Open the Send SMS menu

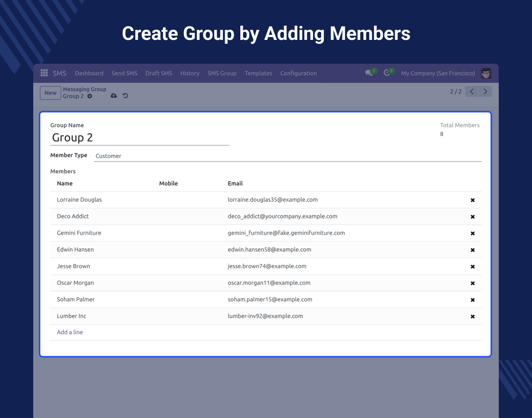[124, 73]
